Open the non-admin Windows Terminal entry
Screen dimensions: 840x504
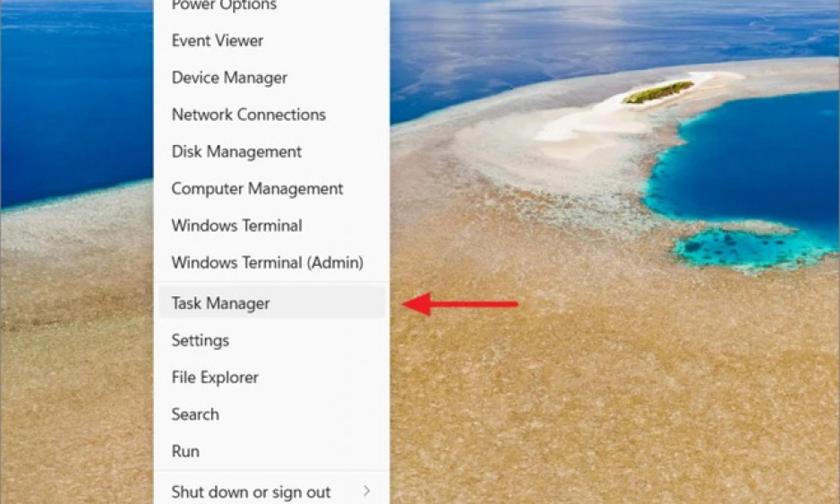coord(271,226)
